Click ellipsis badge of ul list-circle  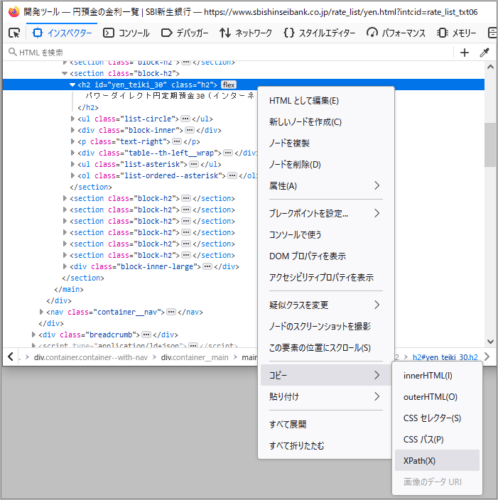[186, 119]
